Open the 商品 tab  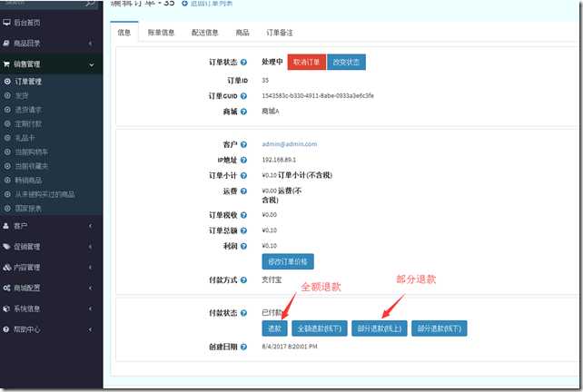(x=242, y=33)
